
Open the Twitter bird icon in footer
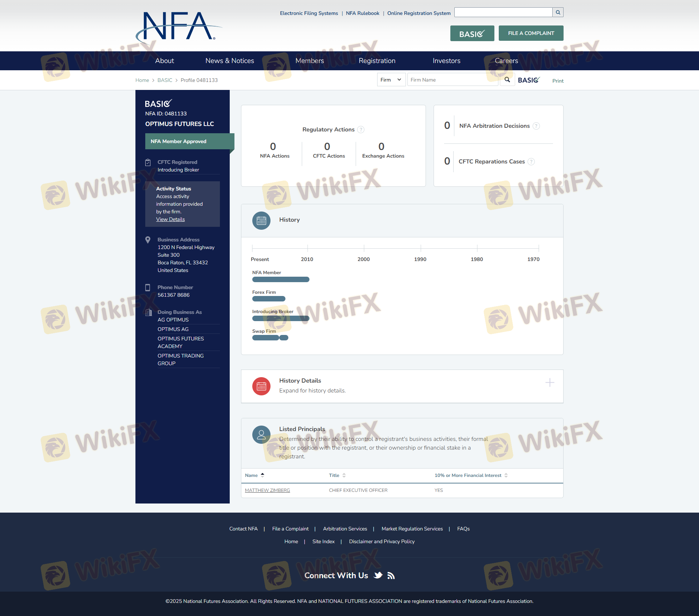coord(378,575)
